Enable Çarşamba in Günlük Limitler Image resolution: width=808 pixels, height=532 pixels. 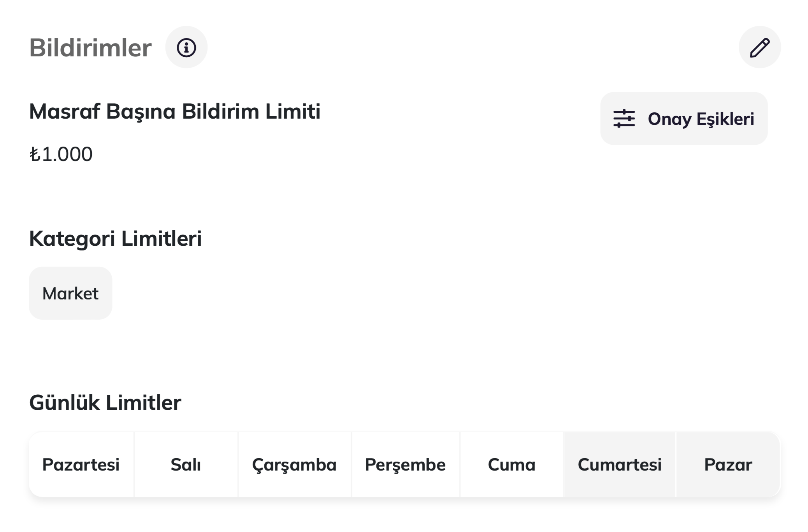tap(294, 464)
